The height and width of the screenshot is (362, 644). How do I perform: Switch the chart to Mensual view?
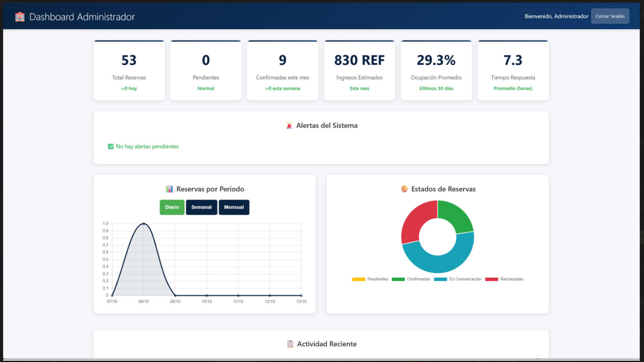pos(234,207)
